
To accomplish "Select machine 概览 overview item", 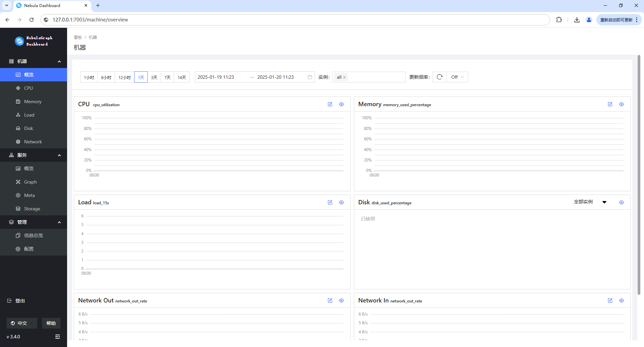I will pos(34,75).
